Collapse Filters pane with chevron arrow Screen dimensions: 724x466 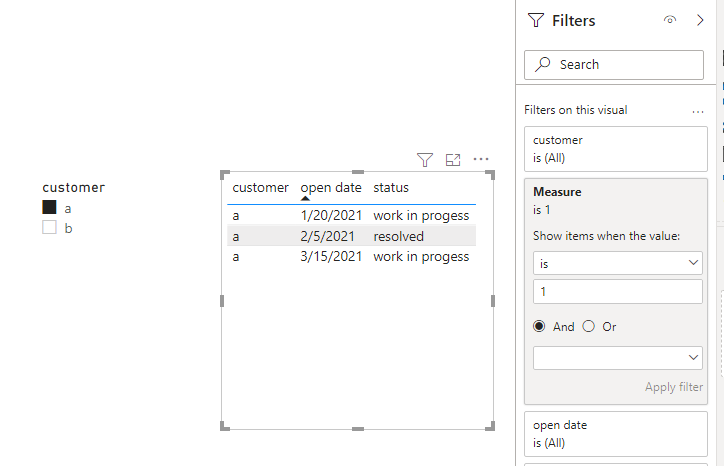pyautogui.click(x=700, y=20)
